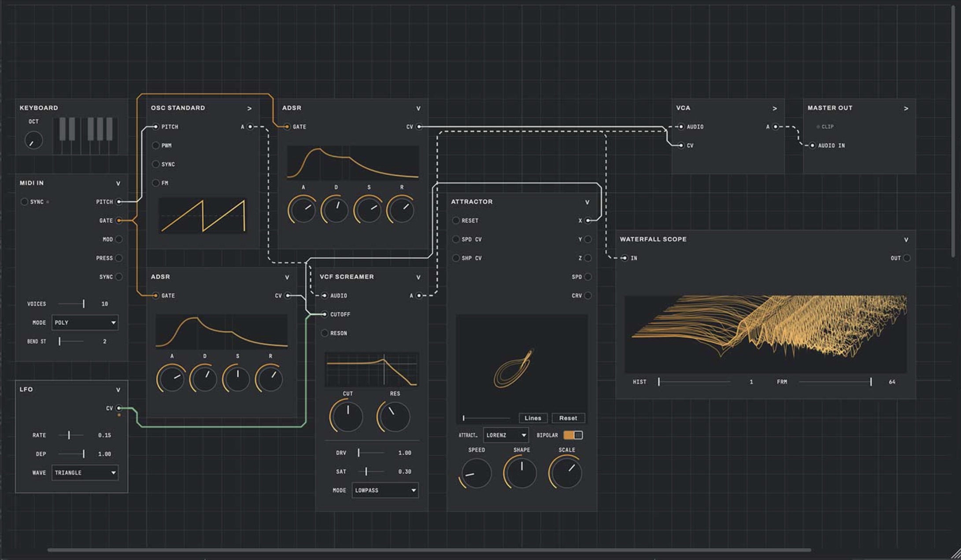
Task: Click the OSC Standard FM input port
Action: [155, 183]
